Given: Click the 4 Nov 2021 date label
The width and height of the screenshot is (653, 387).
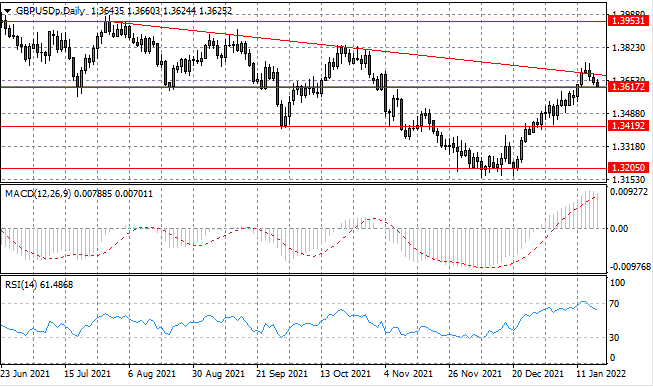Looking at the screenshot, I should coord(409,374).
